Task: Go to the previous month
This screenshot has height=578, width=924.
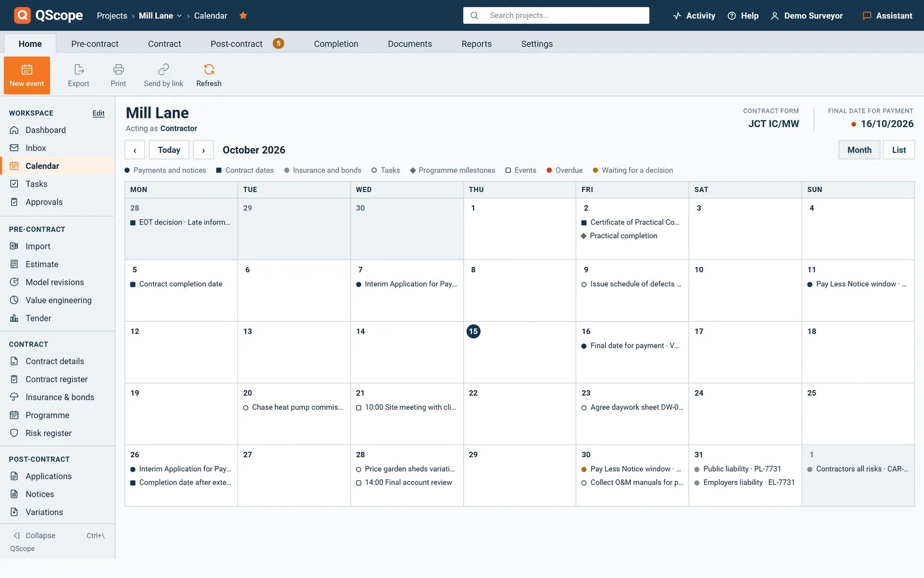Action: coord(135,150)
